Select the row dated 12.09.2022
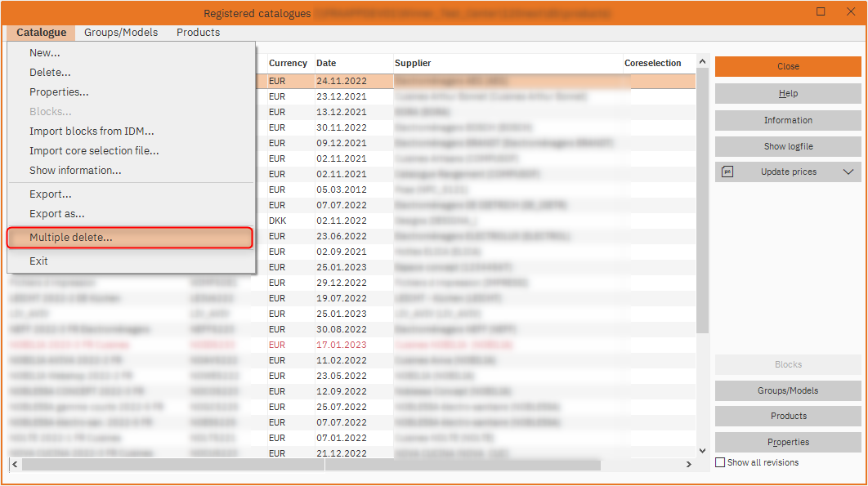The width and height of the screenshot is (868, 486). click(x=351, y=390)
